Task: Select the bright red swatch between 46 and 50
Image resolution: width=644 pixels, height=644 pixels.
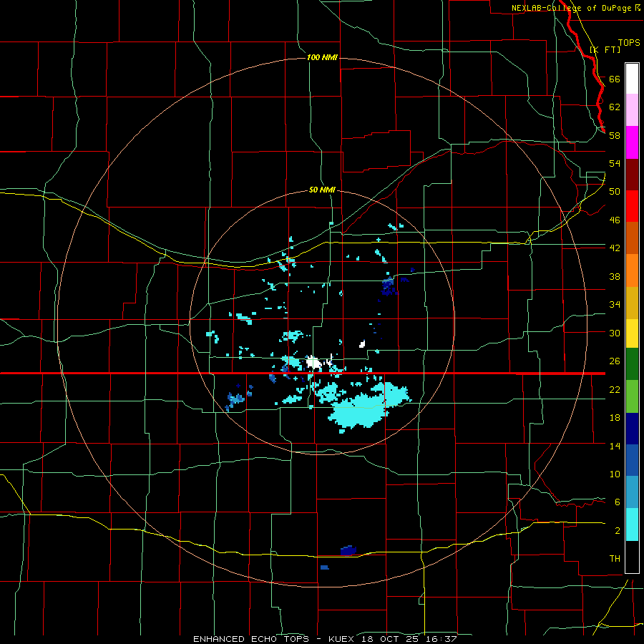Action: pos(632,207)
